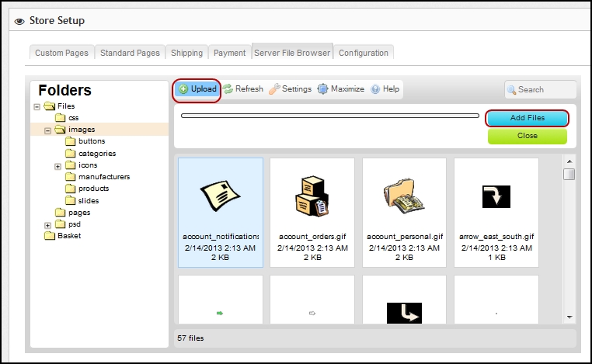Open Settings via the wrench icon
This screenshot has height=364, width=592.
[x=274, y=89]
